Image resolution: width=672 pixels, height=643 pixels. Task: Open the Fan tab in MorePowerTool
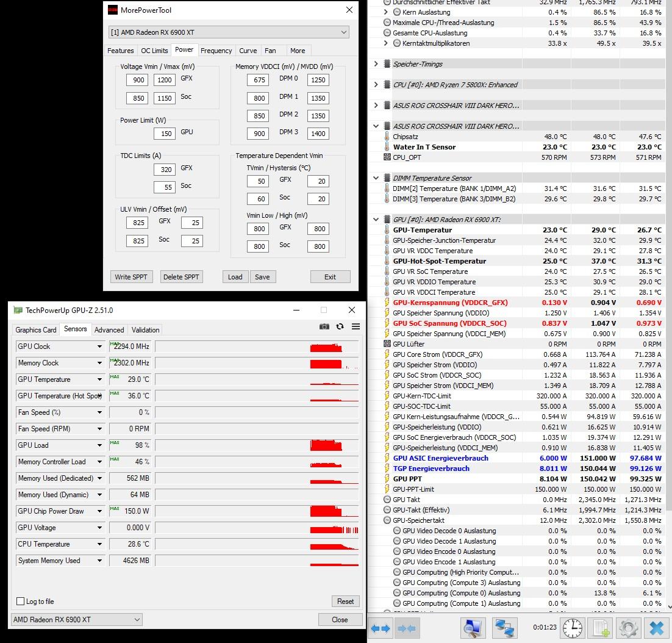coord(270,51)
